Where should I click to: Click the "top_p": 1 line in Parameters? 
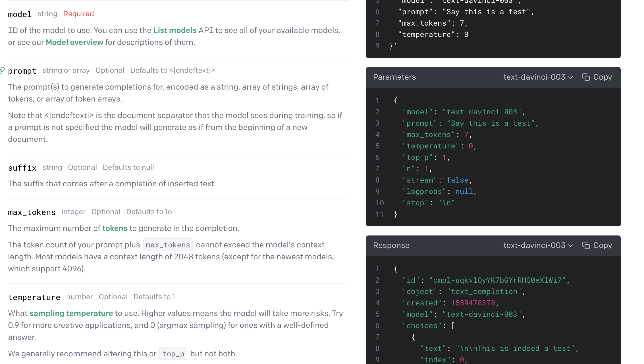point(426,157)
